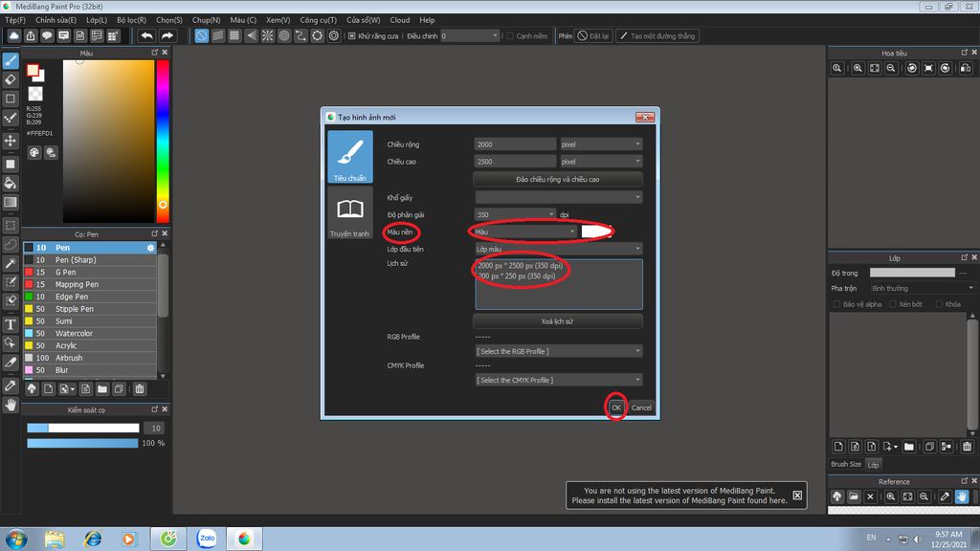Select the Hand tool in left toolbar
980x551 pixels.
11,405
